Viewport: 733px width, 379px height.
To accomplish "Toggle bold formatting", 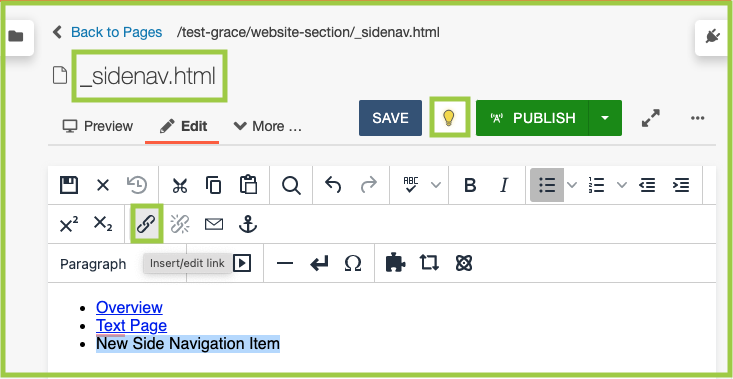I will pyautogui.click(x=470, y=186).
